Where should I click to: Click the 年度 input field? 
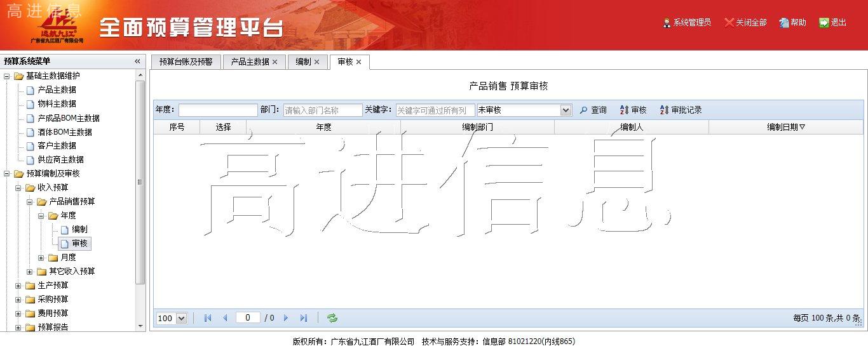coord(217,110)
